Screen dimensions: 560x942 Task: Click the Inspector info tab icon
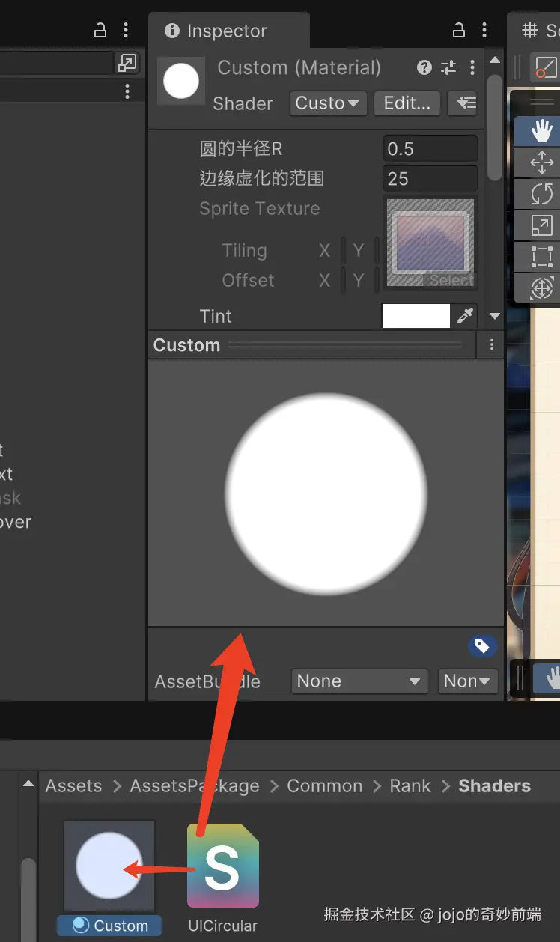click(x=172, y=31)
